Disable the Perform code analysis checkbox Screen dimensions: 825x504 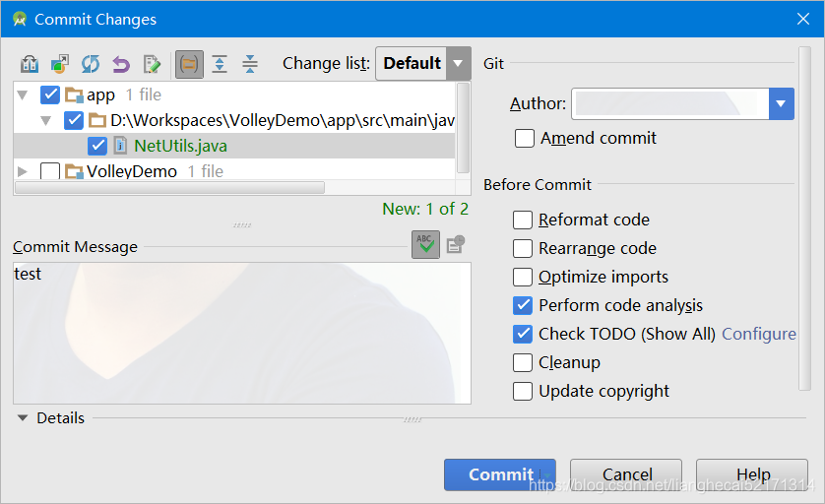pos(523,305)
